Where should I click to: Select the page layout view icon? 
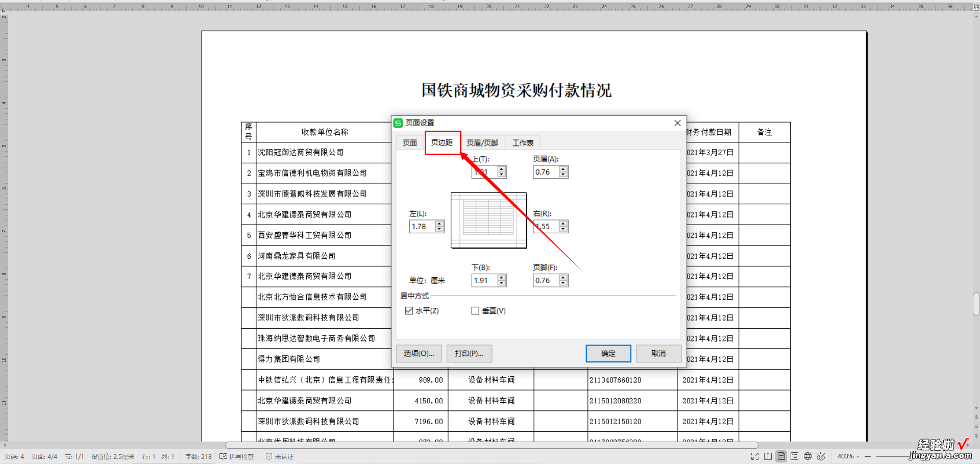pyautogui.click(x=781, y=456)
